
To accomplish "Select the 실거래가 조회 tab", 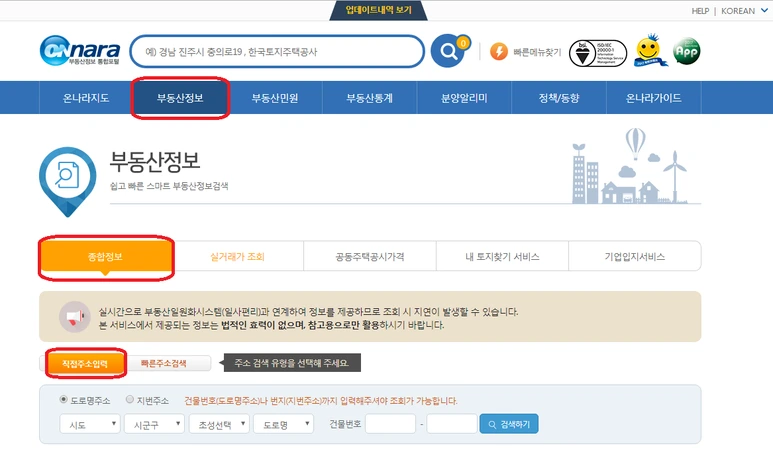I will pyautogui.click(x=238, y=256).
